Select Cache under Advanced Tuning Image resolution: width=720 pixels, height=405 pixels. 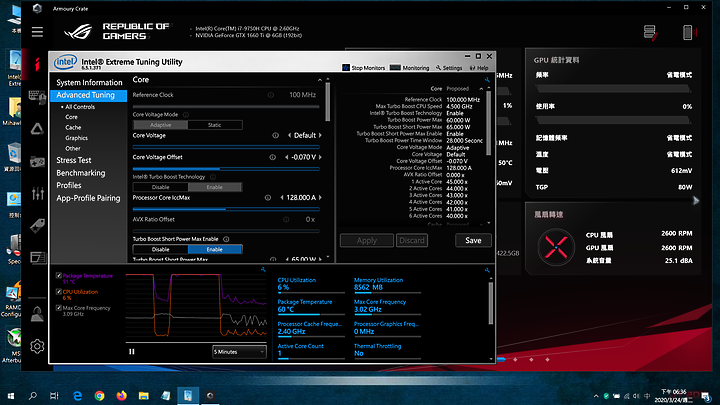click(73, 128)
